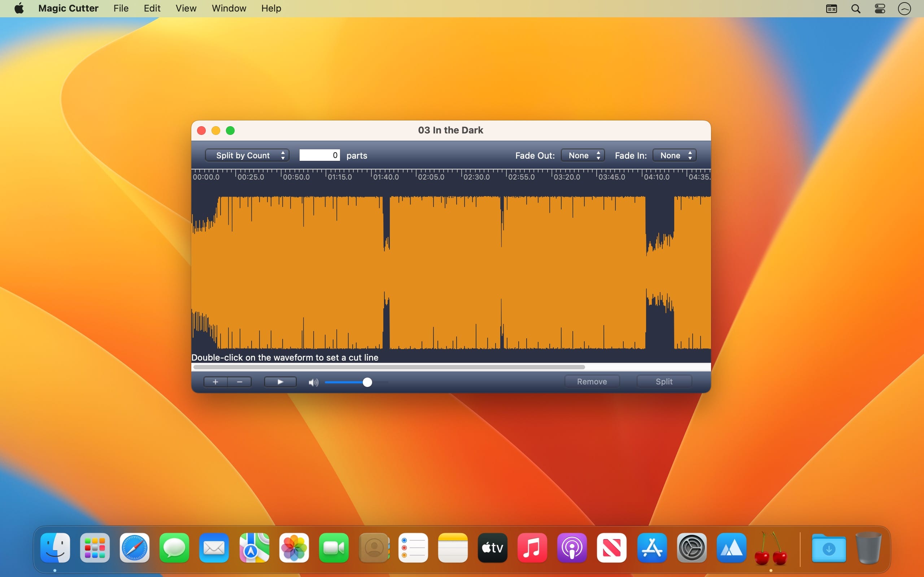Click the zoom out minus button
This screenshot has width=924, height=577.
click(x=239, y=382)
